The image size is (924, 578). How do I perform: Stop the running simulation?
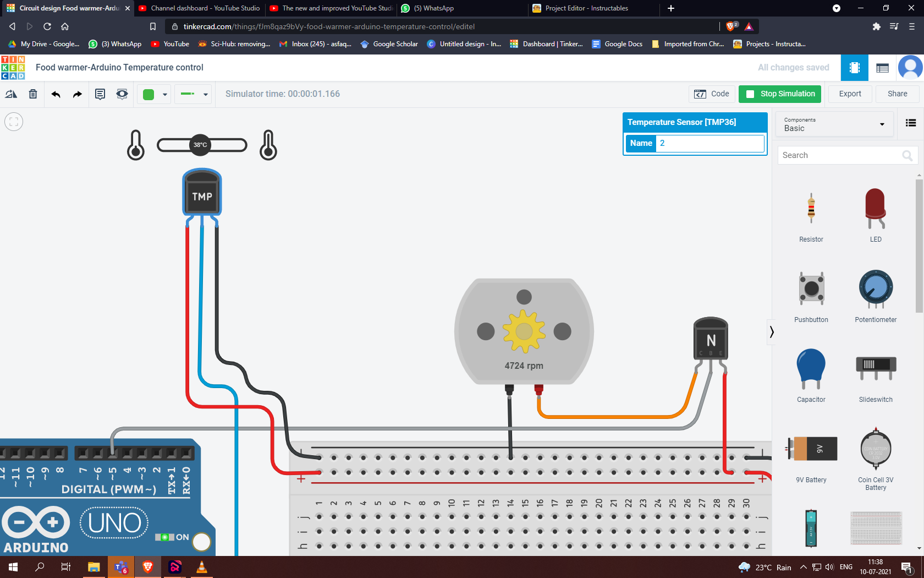coord(779,94)
